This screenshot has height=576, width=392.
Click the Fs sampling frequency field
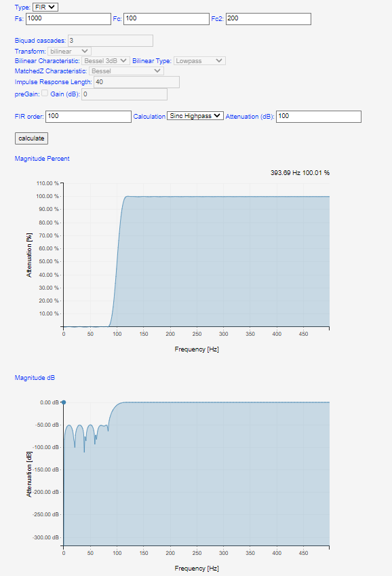[x=68, y=19]
